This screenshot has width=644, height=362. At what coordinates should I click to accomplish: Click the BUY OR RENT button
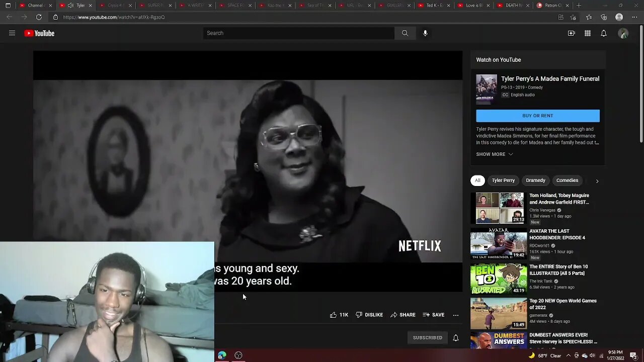(538, 116)
